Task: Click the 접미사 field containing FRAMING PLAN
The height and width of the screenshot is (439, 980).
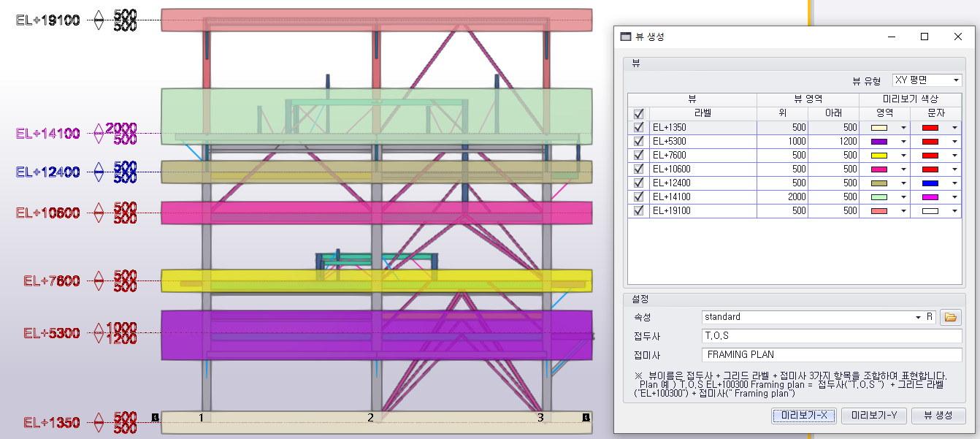Action: [x=831, y=354]
